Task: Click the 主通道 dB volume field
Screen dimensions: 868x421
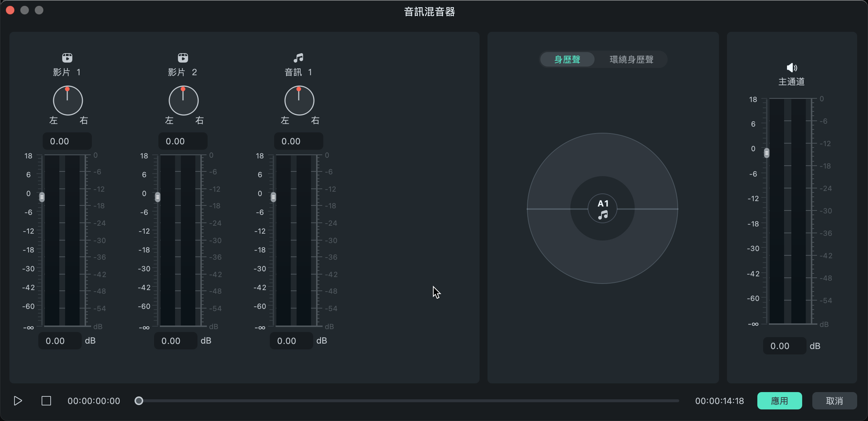Action: [785, 346]
